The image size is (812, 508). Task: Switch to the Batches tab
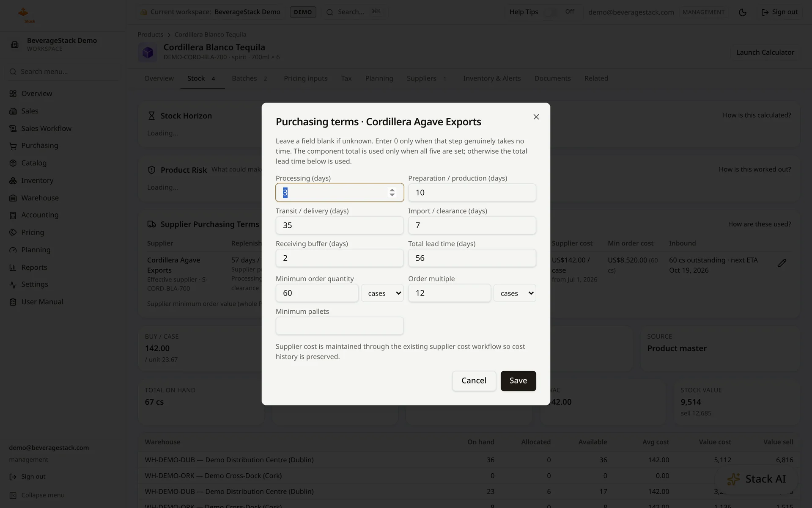click(250, 78)
